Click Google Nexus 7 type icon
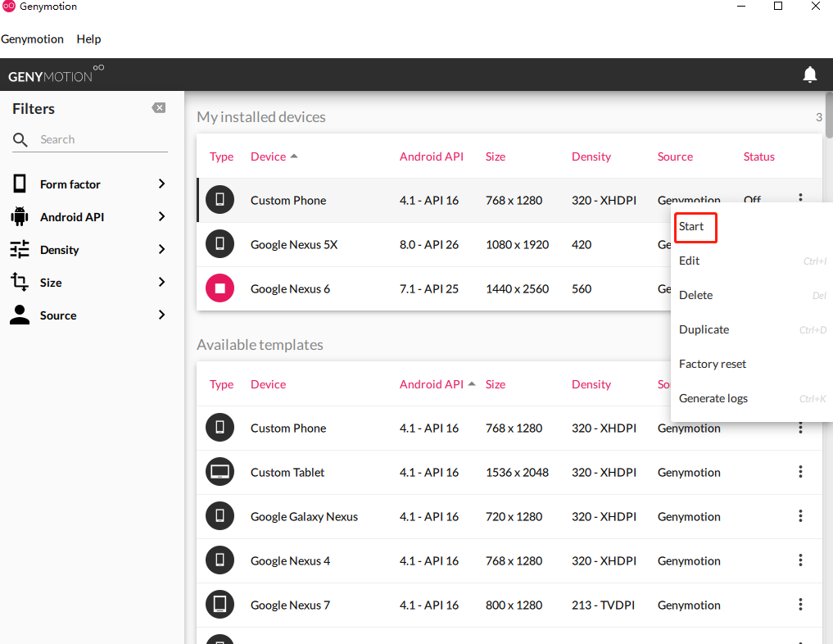 (220, 604)
